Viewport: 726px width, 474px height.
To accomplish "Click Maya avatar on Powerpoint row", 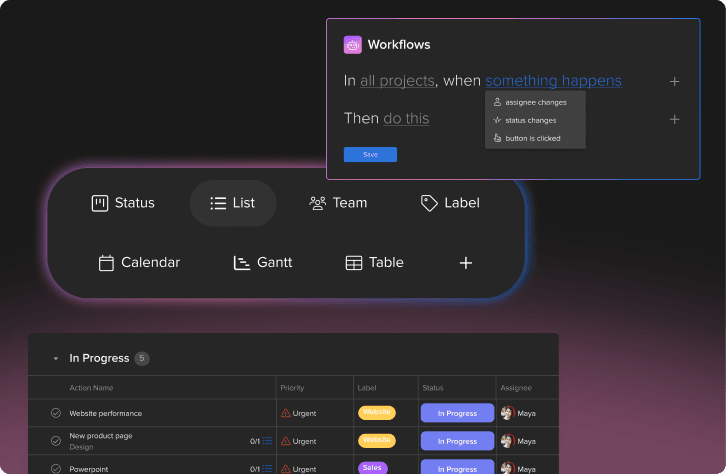I will click(508, 468).
